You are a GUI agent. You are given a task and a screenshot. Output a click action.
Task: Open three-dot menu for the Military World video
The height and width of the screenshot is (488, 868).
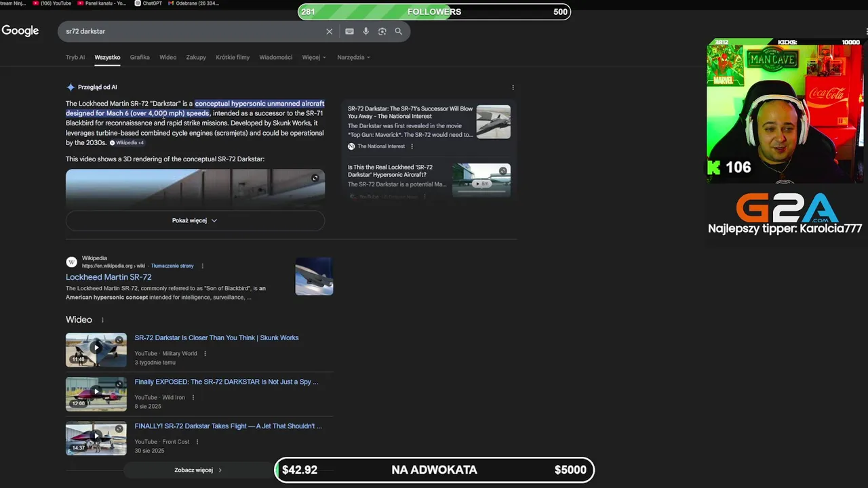click(x=205, y=354)
